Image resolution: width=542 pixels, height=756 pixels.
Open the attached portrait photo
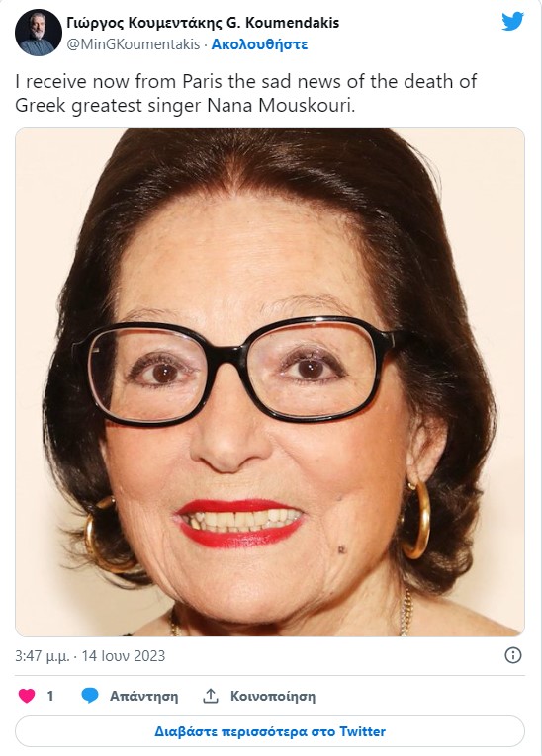(x=270, y=381)
